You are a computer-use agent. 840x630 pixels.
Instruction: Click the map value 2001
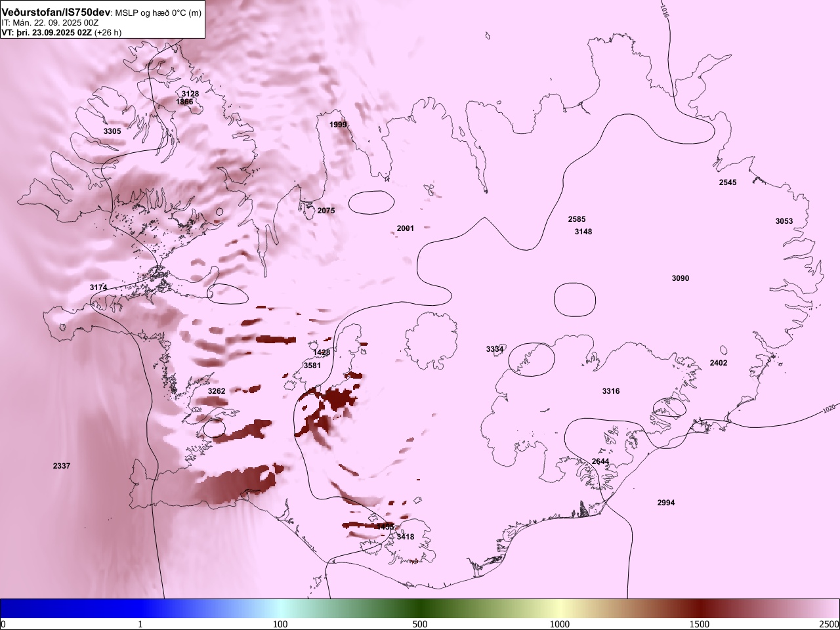tap(406, 228)
